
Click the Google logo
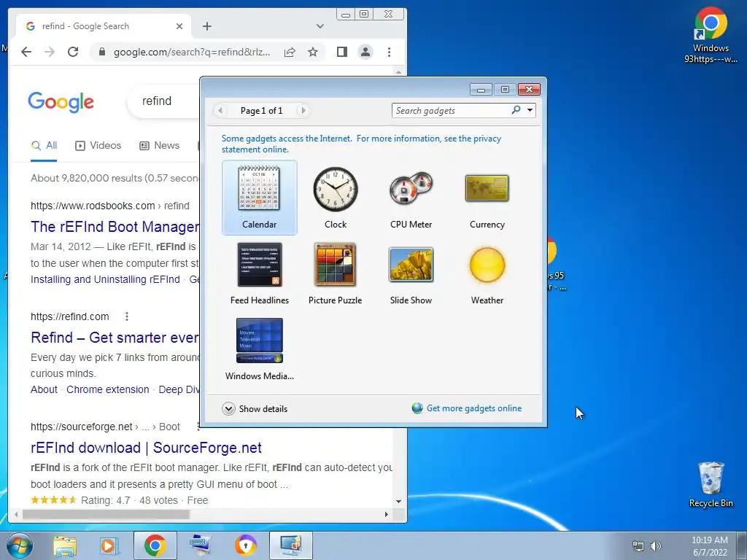coord(61,102)
